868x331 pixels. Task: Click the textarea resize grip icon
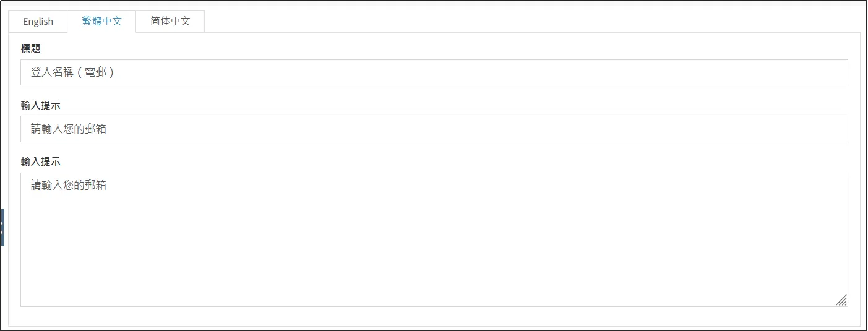coord(841,300)
